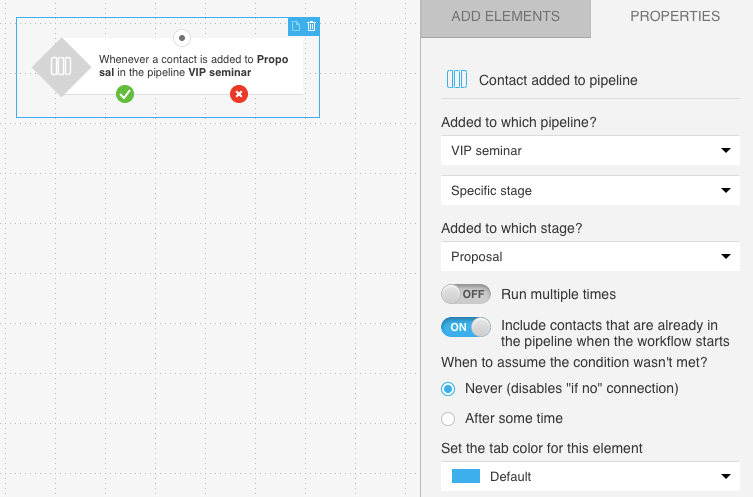
Task: Click the copy element icon on the workflow block
Action: point(296,26)
